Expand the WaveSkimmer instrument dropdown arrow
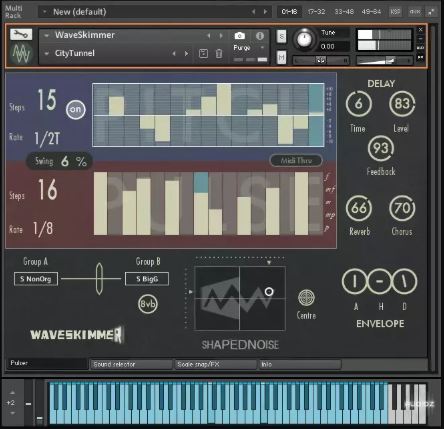 (x=47, y=35)
